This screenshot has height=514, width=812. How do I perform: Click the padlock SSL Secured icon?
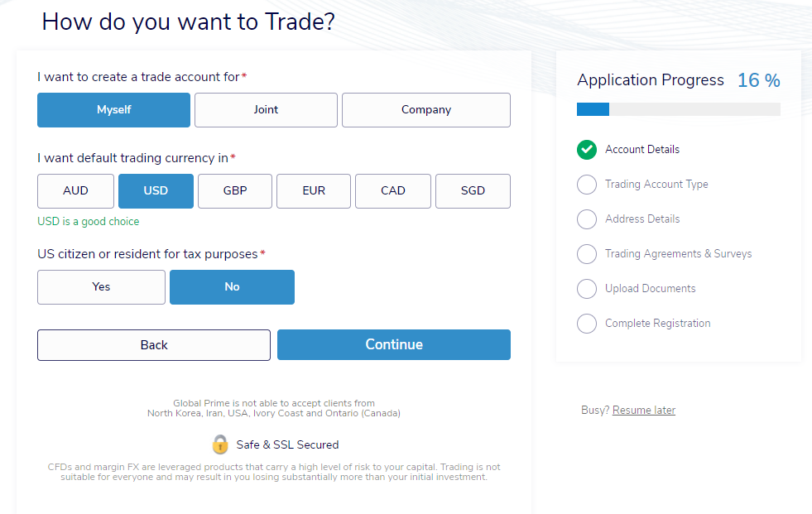pyautogui.click(x=220, y=444)
